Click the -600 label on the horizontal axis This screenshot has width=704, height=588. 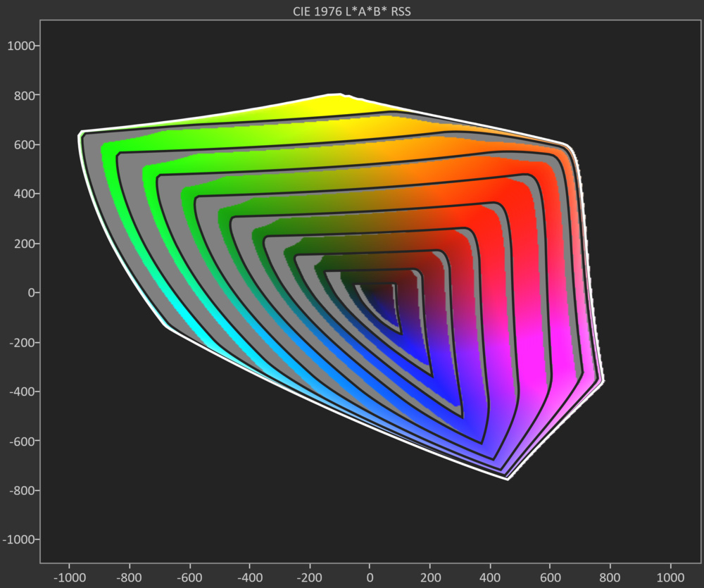[189, 577]
